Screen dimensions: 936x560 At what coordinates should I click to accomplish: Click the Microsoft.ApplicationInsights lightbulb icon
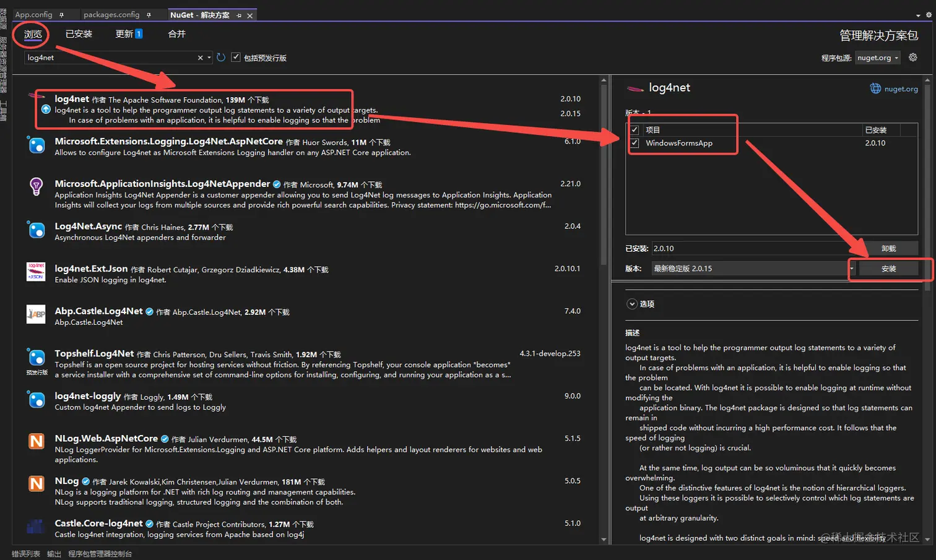(x=36, y=187)
